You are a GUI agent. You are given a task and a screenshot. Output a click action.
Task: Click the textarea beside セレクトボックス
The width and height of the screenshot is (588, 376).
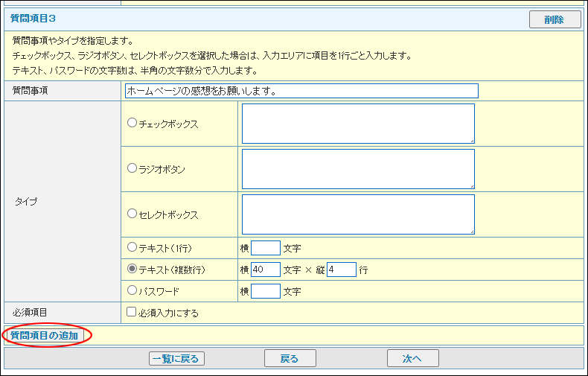[358, 214]
